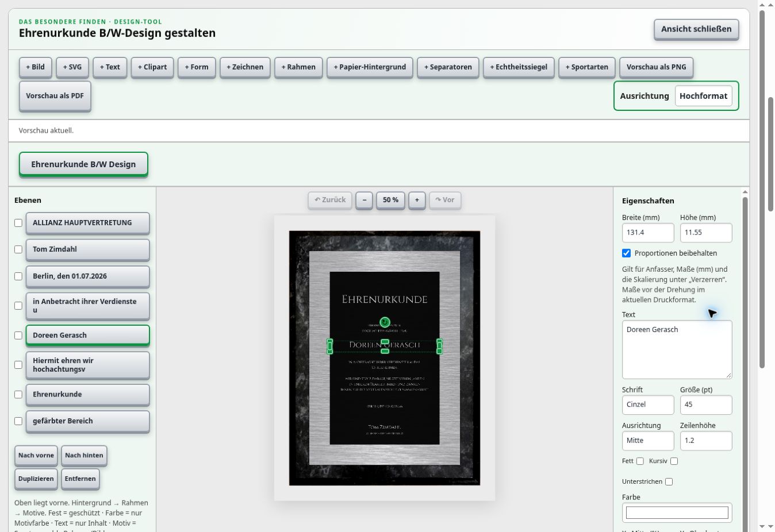Click the Größe (pt) field showing 45
The height and width of the screenshot is (532, 775).
pyautogui.click(x=706, y=405)
